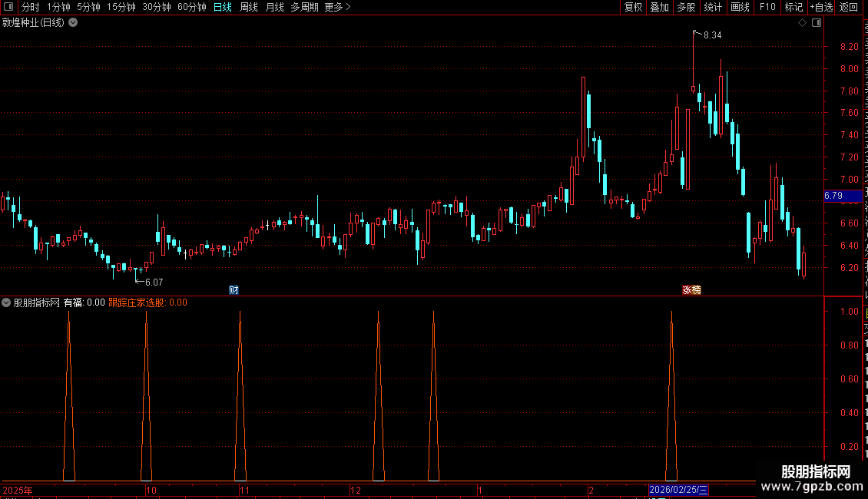868x499 pixels.
Task: Click the 0.20 indicator axis label
Action: [849, 447]
